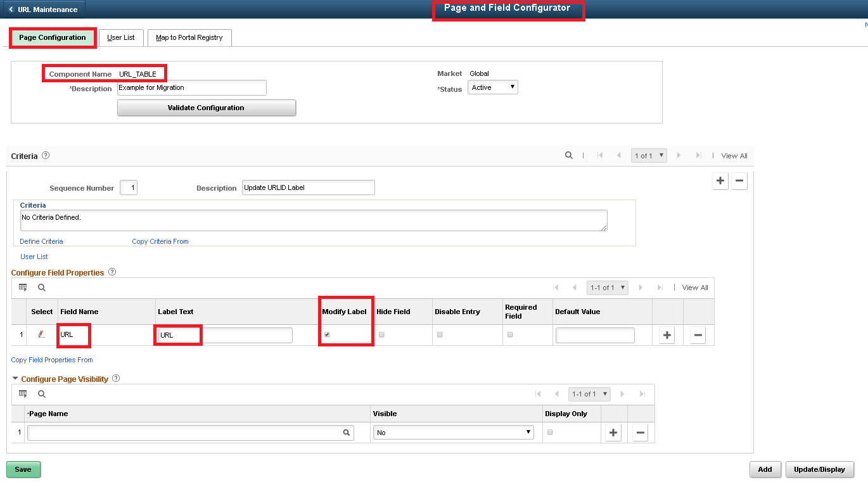Open the Criteria search magnifying glass icon
868x482 pixels.
(x=568, y=155)
